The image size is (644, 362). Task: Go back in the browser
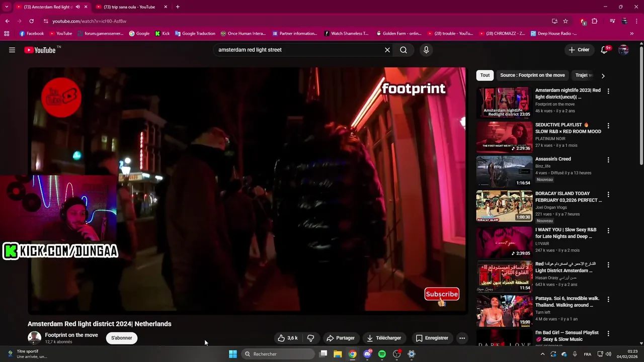point(7,21)
